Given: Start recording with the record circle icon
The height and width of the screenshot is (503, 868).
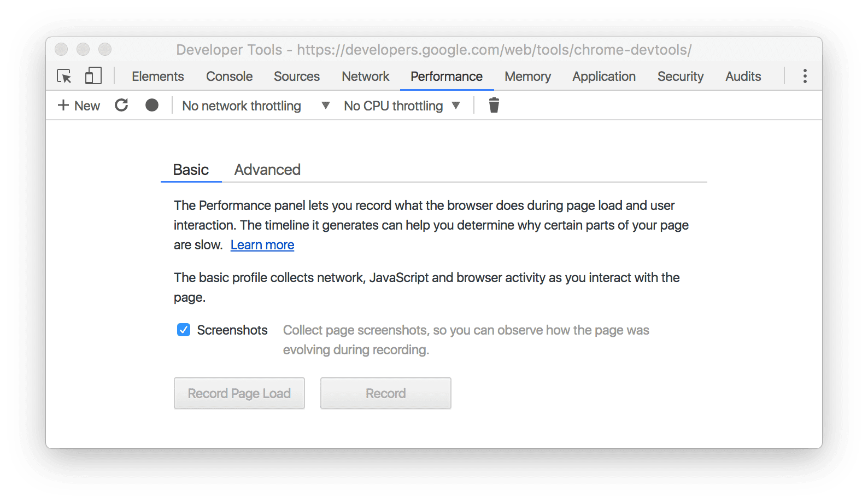Looking at the screenshot, I should [151, 105].
